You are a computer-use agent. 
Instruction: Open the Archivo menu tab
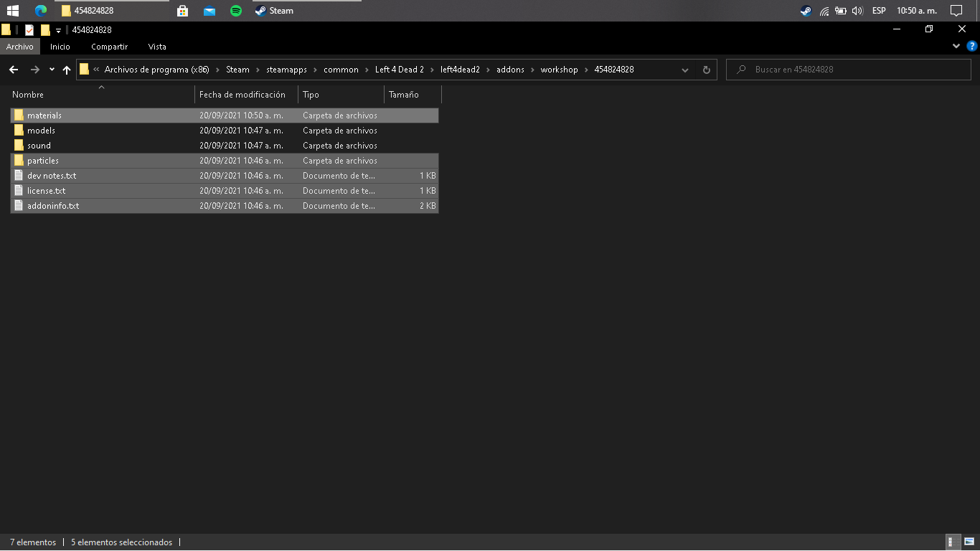coord(20,47)
